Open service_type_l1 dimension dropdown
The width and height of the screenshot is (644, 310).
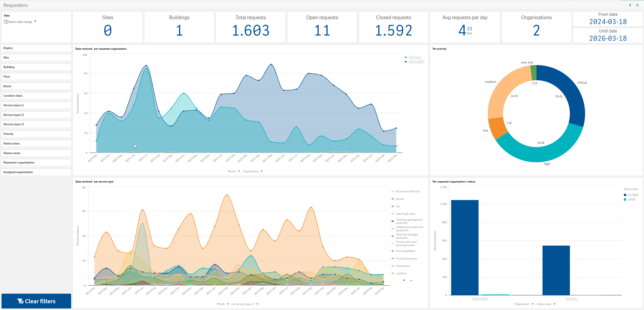point(245,304)
